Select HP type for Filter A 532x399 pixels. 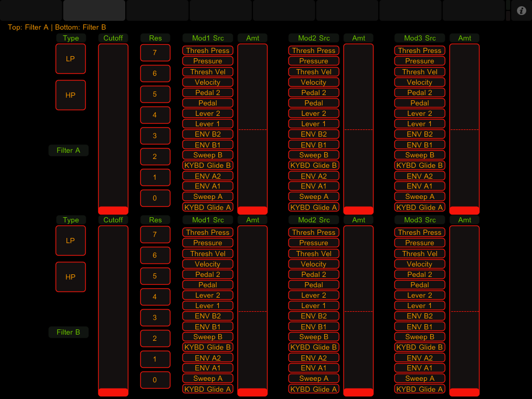71,95
